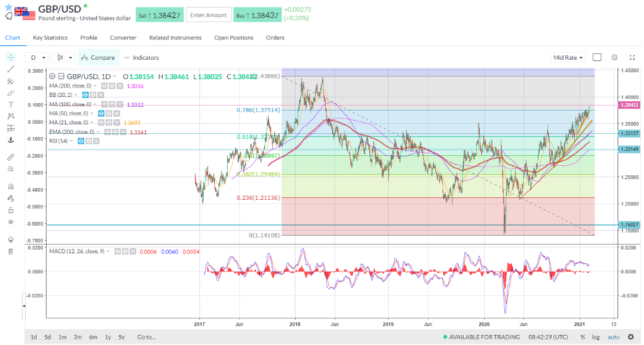Open chart settings gear icon
This screenshot has width=644, height=345.
tap(614, 57)
